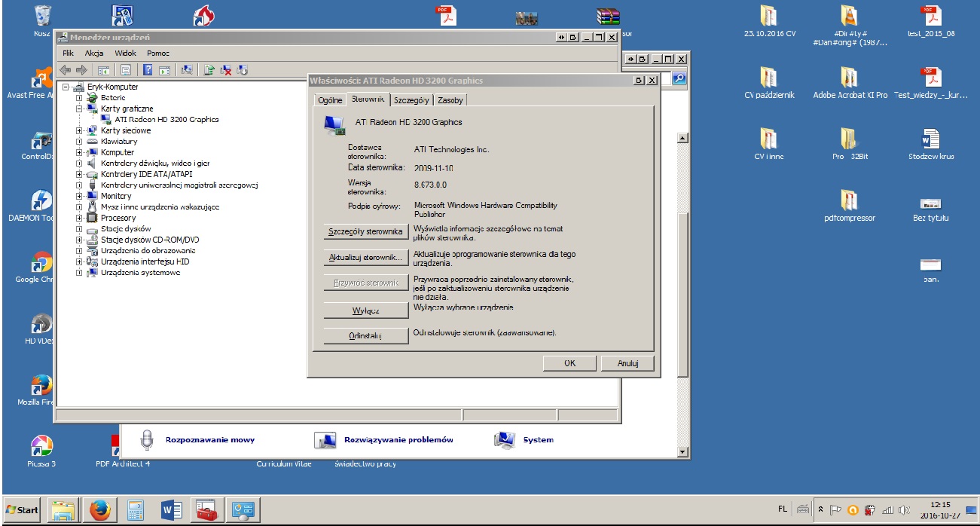Collapse the Karty graficzne node

[79, 109]
